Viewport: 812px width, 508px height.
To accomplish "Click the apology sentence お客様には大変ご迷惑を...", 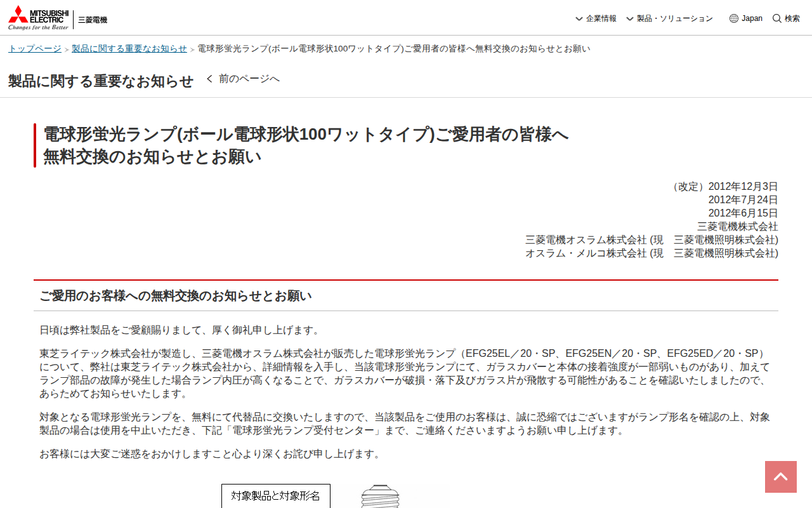I will 211,454.
